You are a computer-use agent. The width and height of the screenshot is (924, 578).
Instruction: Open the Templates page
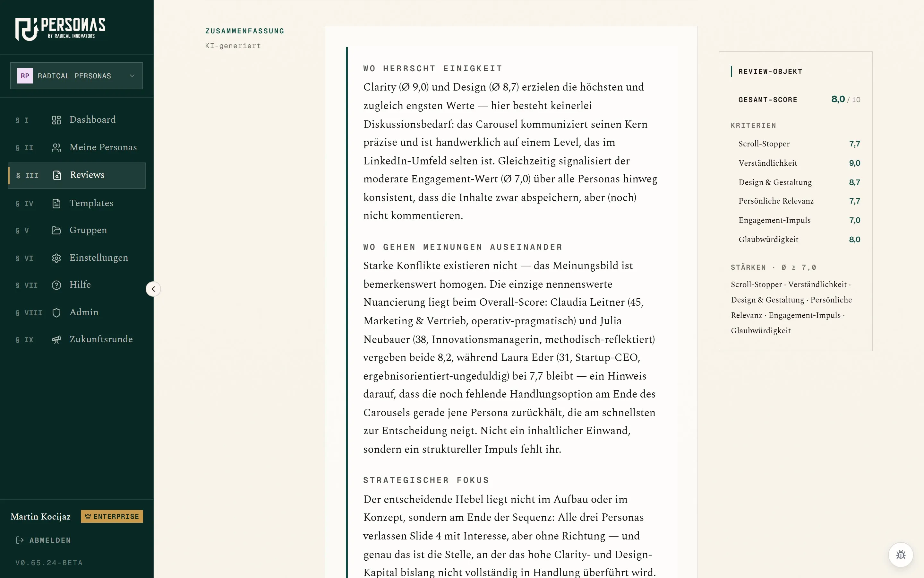pyautogui.click(x=76, y=203)
